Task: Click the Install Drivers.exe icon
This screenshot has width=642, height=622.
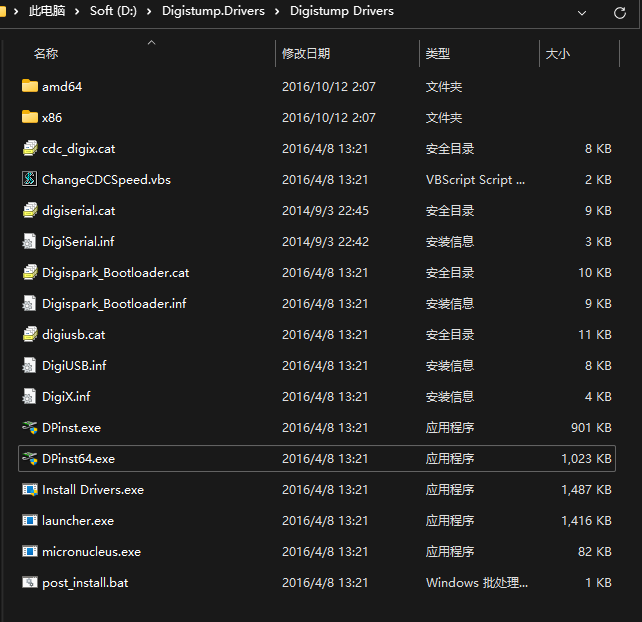Action: (x=29, y=490)
